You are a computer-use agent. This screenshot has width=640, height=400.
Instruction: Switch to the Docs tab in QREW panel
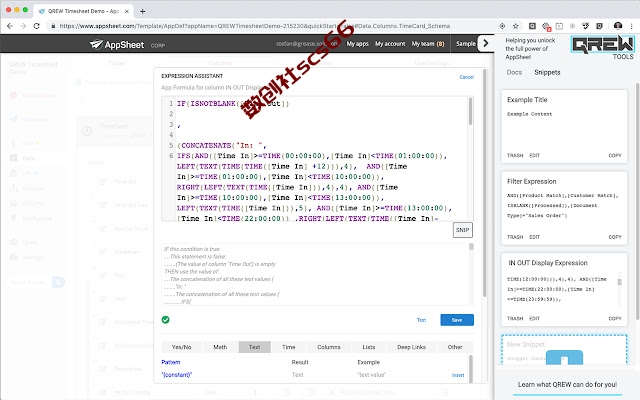[514, 72]
